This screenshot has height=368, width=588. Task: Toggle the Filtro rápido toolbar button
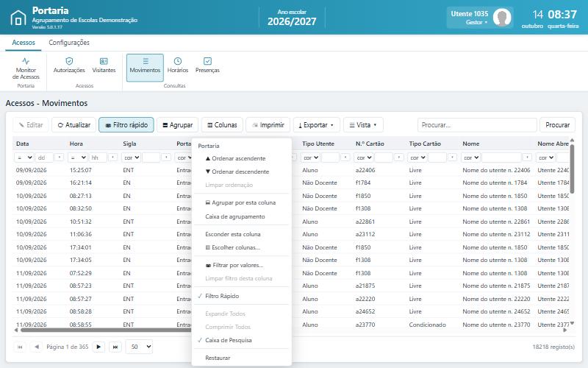point(126,125)
